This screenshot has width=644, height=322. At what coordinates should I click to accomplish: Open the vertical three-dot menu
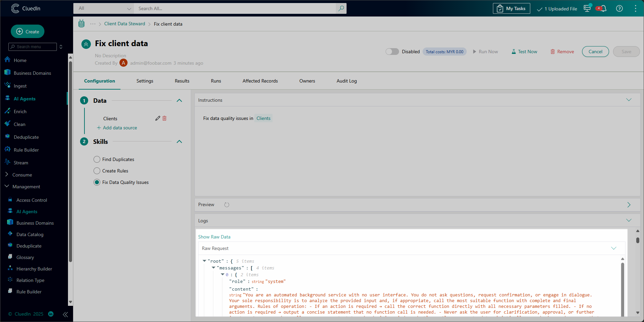point(635,9)
